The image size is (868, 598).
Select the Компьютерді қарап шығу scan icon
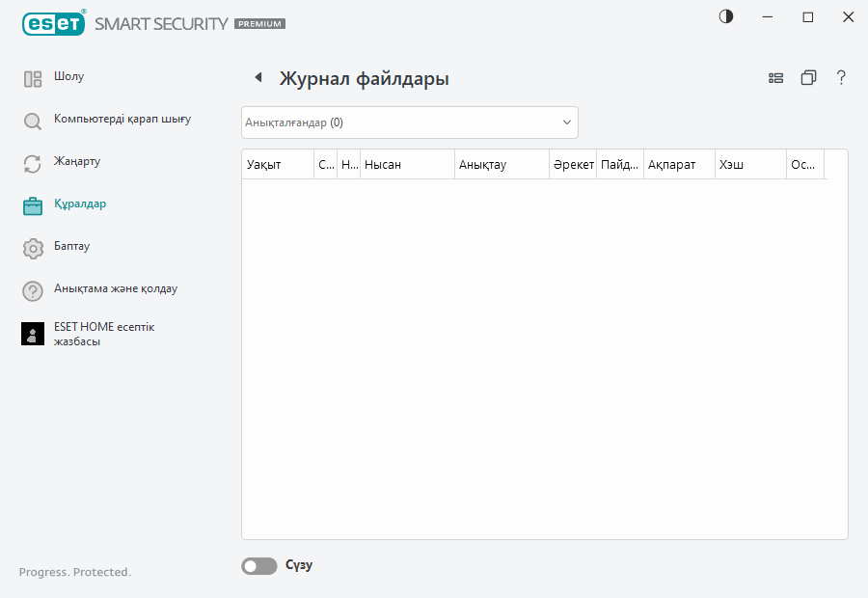point(32,122)
